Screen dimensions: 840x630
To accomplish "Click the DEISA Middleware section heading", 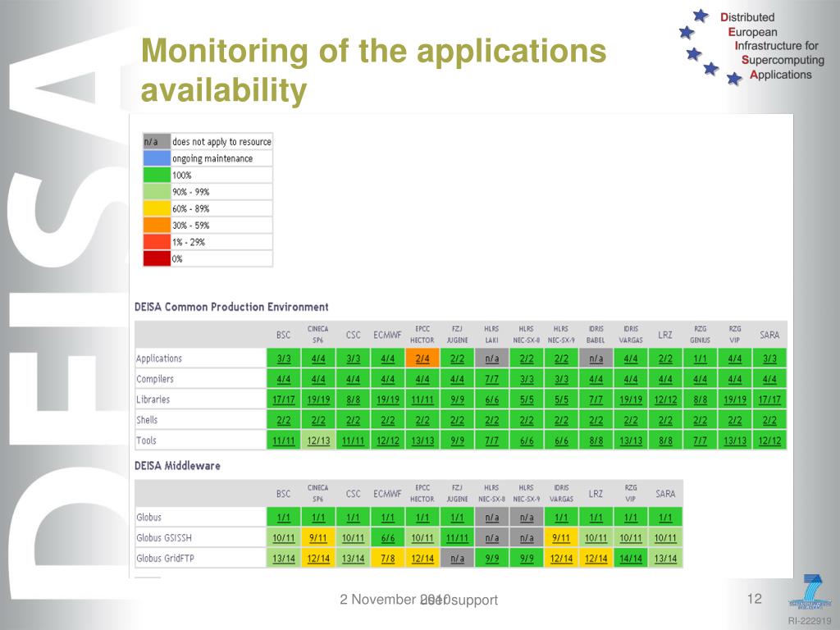I will point(178,466).
